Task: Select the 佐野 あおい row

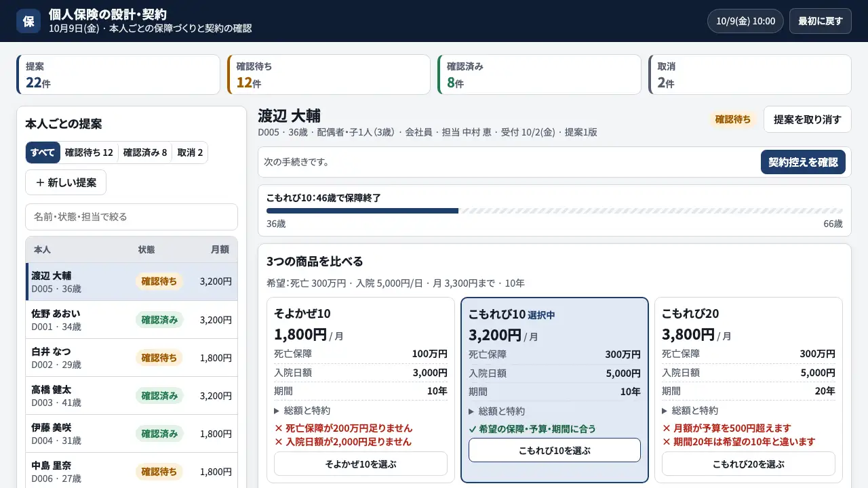Action: (x=132, y=320)
